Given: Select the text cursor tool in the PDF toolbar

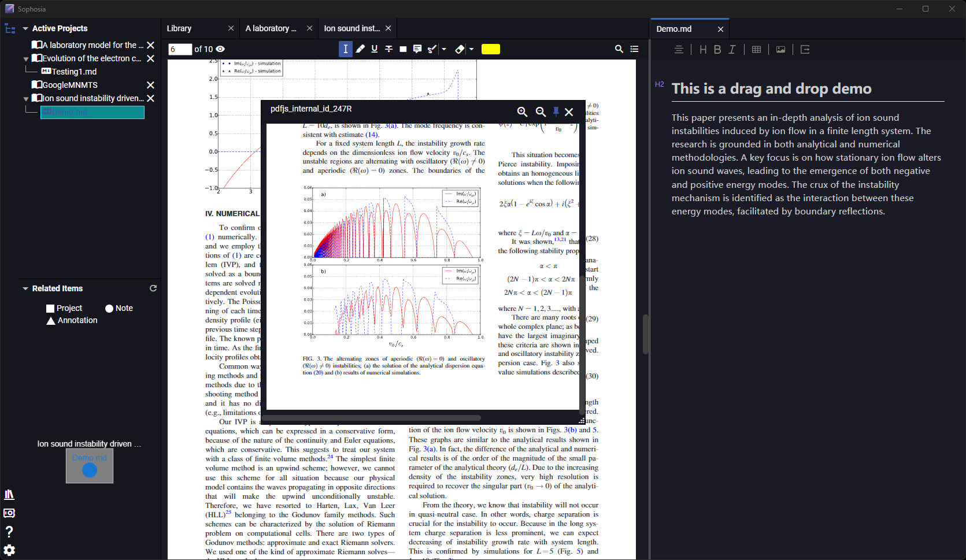Looking at the screenshot, I should 345,49.
